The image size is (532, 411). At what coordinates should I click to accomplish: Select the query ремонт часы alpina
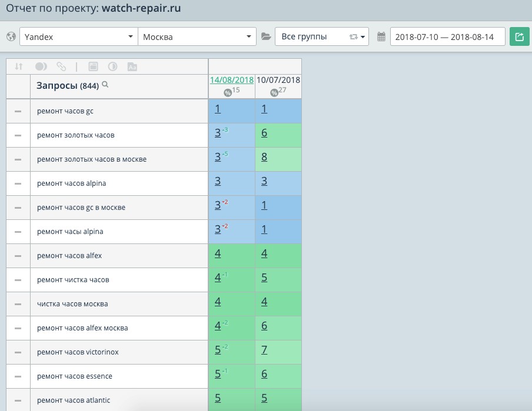point(70,232)
